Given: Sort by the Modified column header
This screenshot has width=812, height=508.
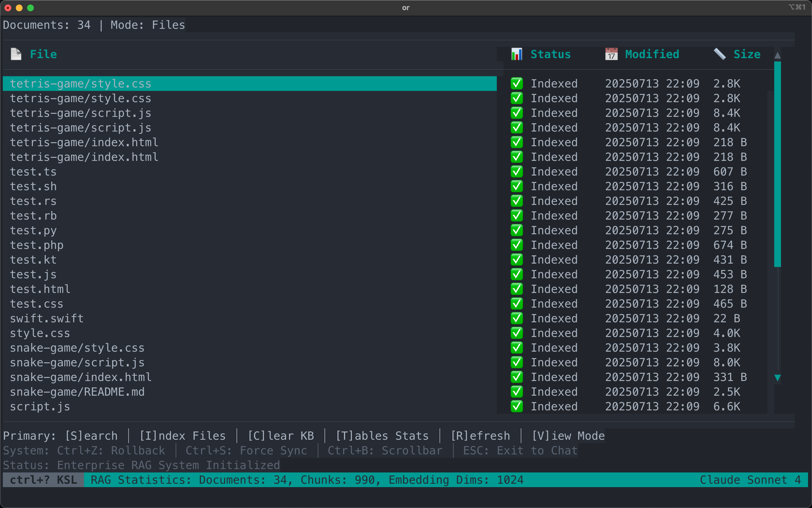Looking at the screenshot, I should (x=652, y=54).
